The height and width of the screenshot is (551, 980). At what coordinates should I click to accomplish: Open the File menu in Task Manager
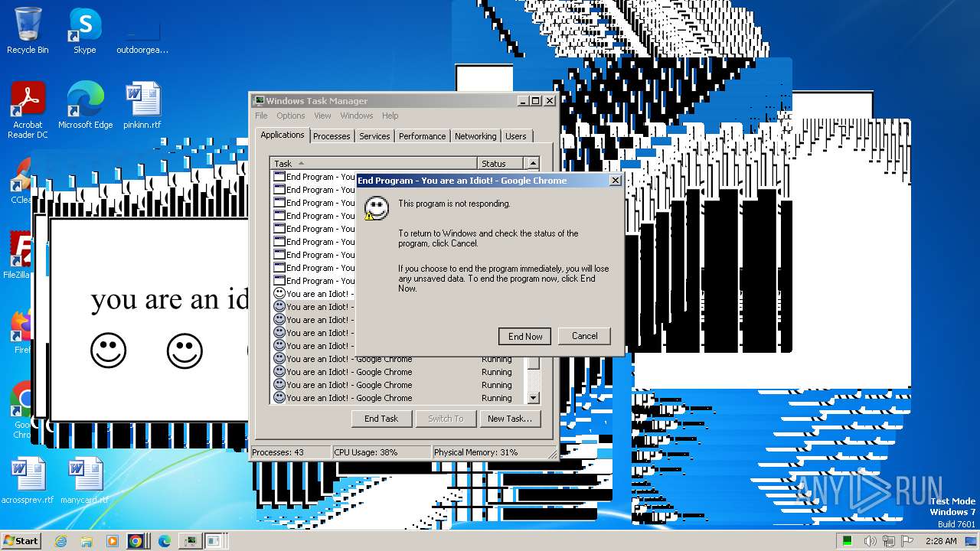[261, 116]
